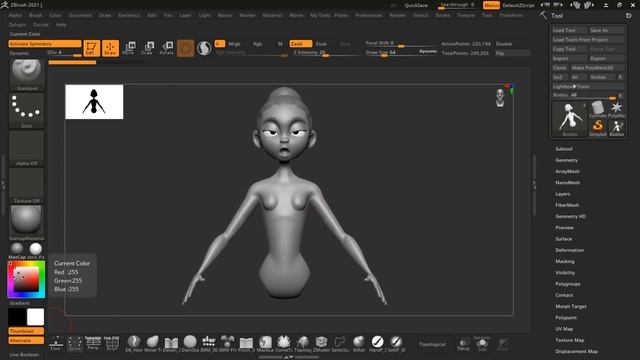Expand the ArrayMesh section
Image resolution: width=640 pixels, height=360 pixels.
pyautogui.click(x=567, y=171)
